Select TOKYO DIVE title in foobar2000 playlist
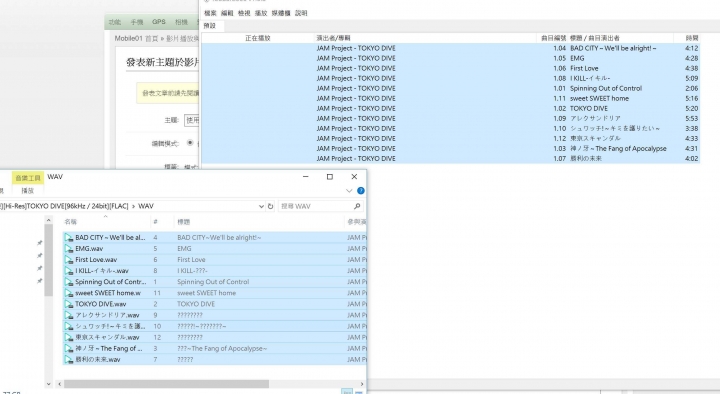The image size is (720, 394). tap(589, 108)
